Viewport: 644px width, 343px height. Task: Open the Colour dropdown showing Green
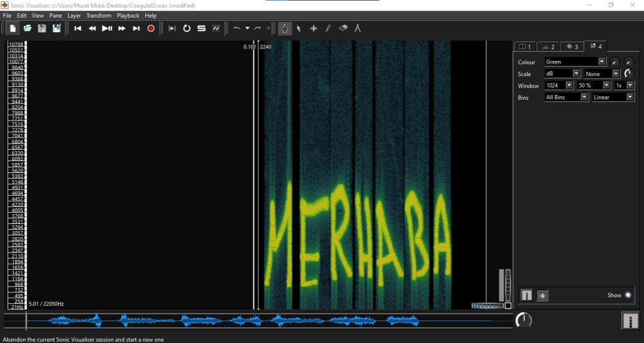(x=575, y=62)
